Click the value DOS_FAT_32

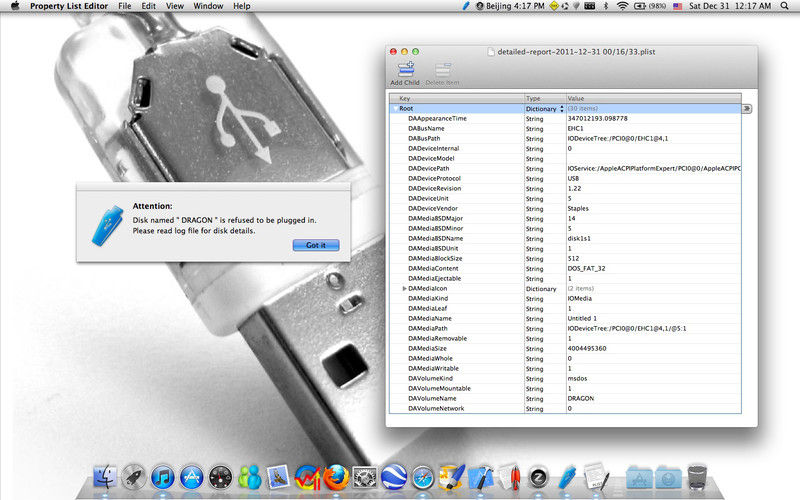[586, 268]
